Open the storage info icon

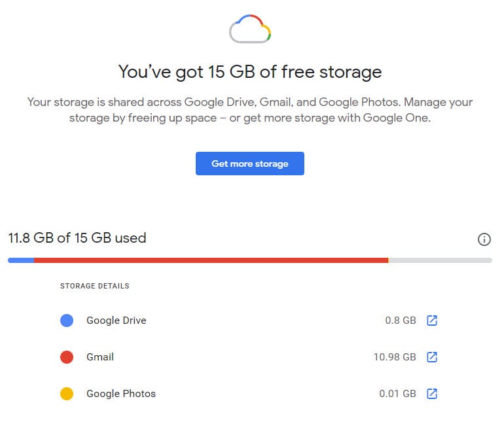(484, 239)
